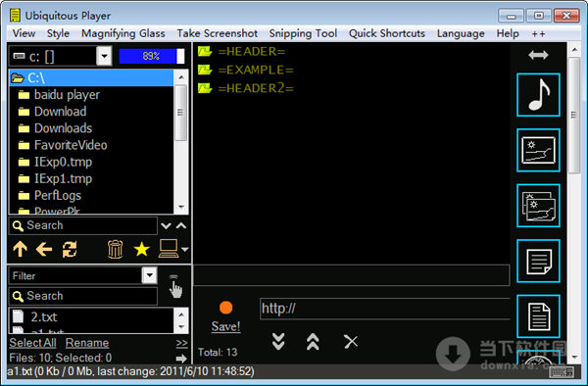Select the PerfLogs folder
Image resolution: width=588 pixels, height=386 pixels.
[50, 195]
